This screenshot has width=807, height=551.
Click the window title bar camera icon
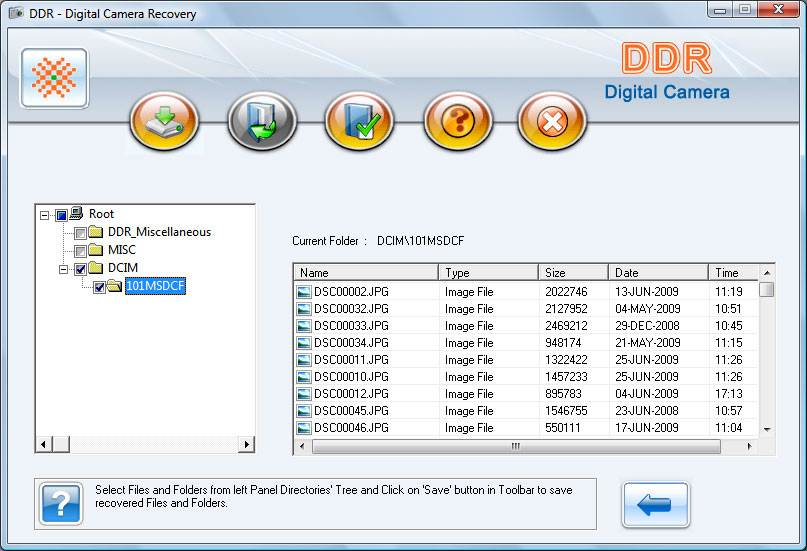tap(16, 13)
